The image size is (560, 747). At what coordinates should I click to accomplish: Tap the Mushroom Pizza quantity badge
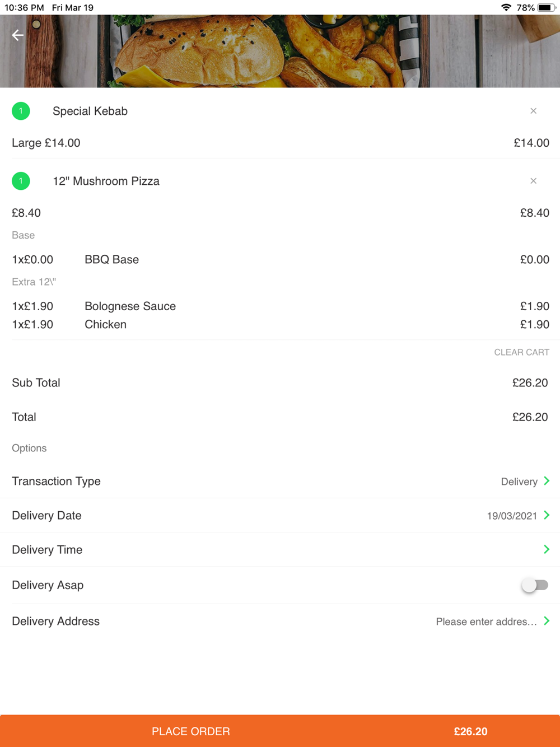[x=21, y=181]
